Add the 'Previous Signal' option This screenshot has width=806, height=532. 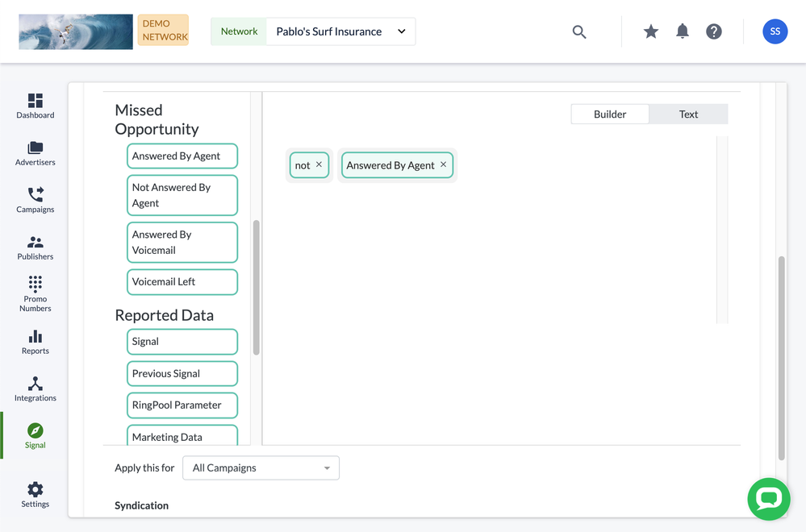[182, 374]
